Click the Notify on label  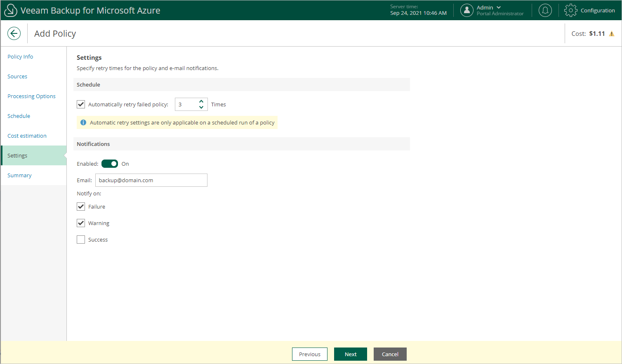89,193
